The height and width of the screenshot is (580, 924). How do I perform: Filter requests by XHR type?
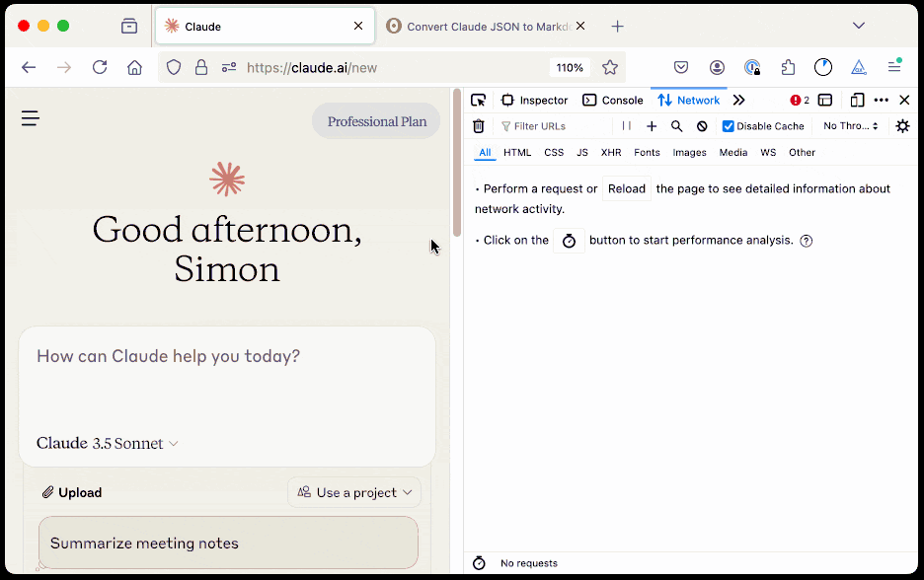(611, 153)
